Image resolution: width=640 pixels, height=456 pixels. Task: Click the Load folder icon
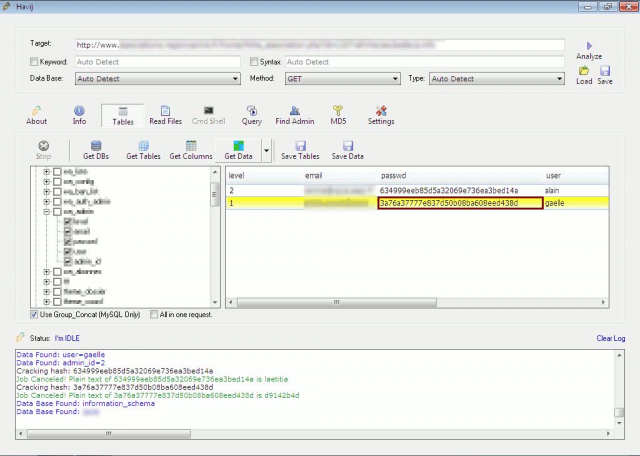584,71
